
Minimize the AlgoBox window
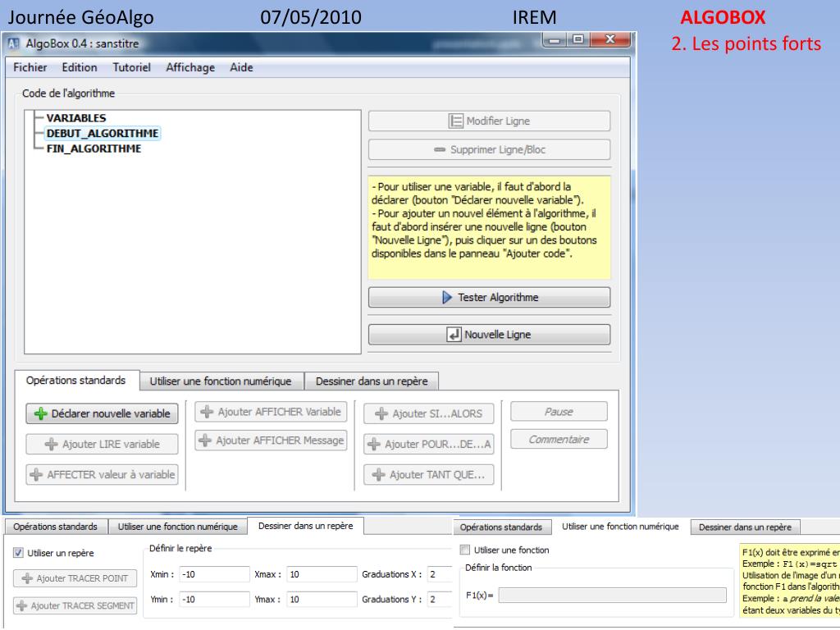(x=555, y=39)
